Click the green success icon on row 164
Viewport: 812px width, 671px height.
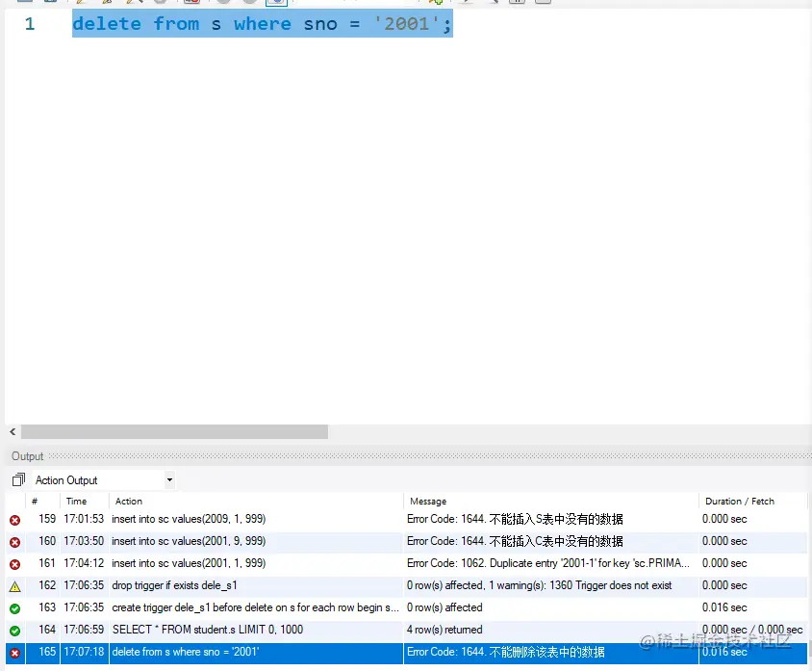click(15, 631)
